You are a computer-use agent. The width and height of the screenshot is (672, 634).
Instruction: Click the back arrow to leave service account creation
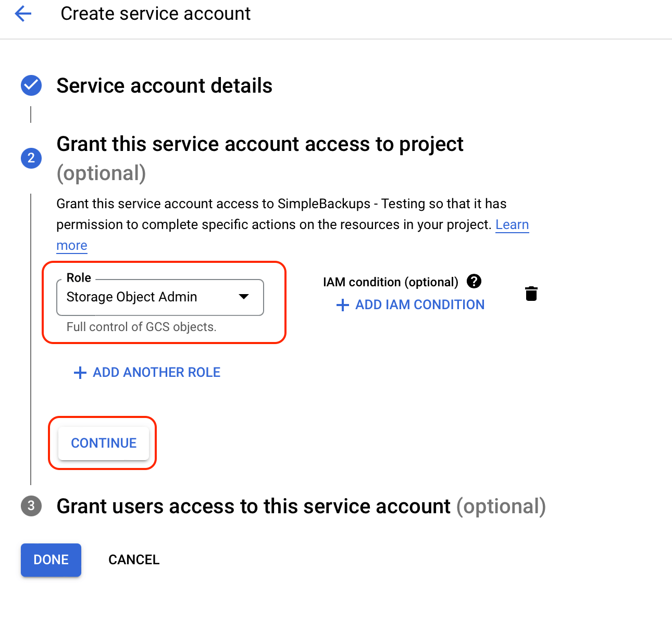[23, 14]
